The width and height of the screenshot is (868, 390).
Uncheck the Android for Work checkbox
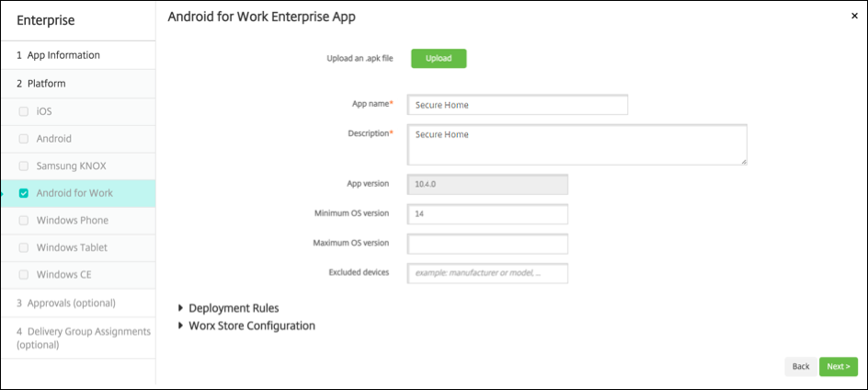click(24, 193)
